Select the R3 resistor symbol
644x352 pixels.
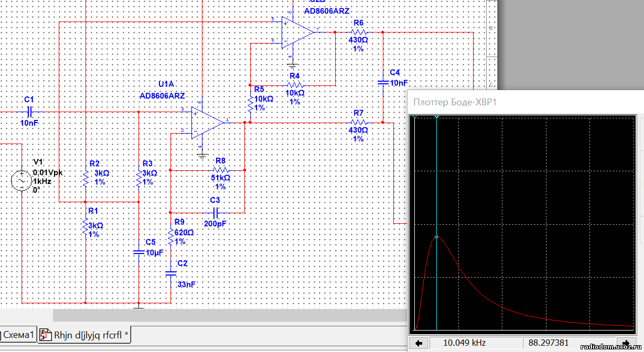[x=138, y=179]
